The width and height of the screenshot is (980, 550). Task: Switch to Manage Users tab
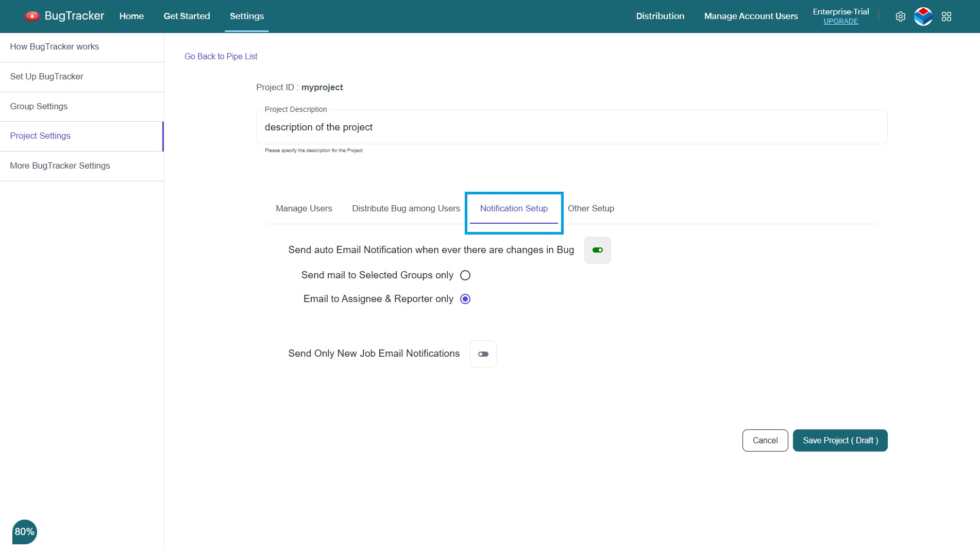click(x=303, y=208)
